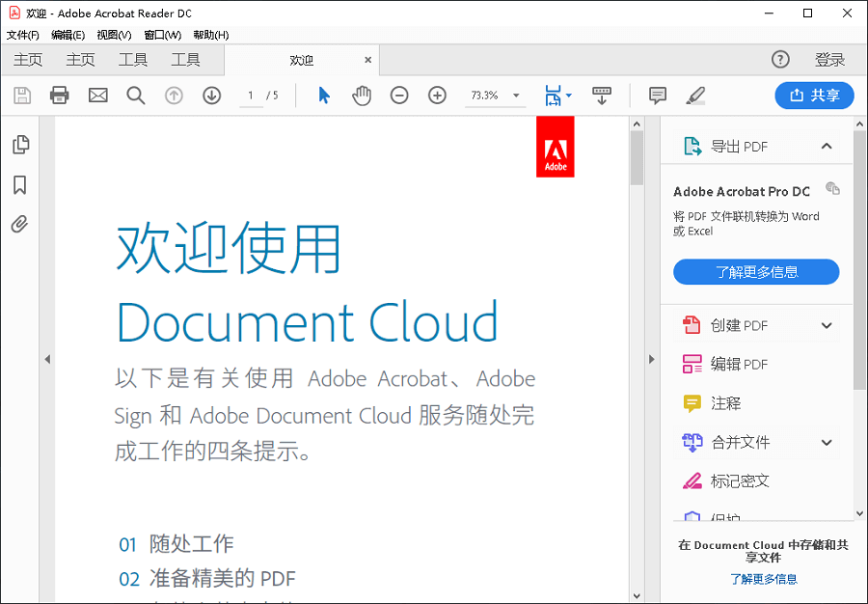This screenshot has height=604, width=868.
Task: Print the current PDF
Action: point(59,96)
